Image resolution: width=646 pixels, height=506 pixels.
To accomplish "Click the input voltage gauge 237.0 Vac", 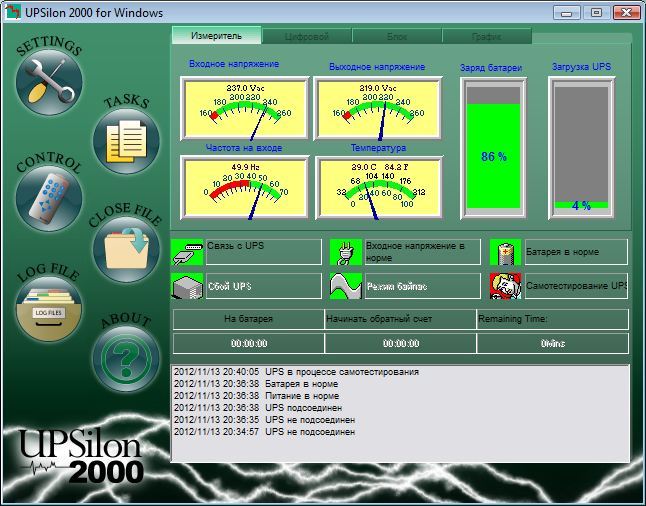I will (245, 109).
